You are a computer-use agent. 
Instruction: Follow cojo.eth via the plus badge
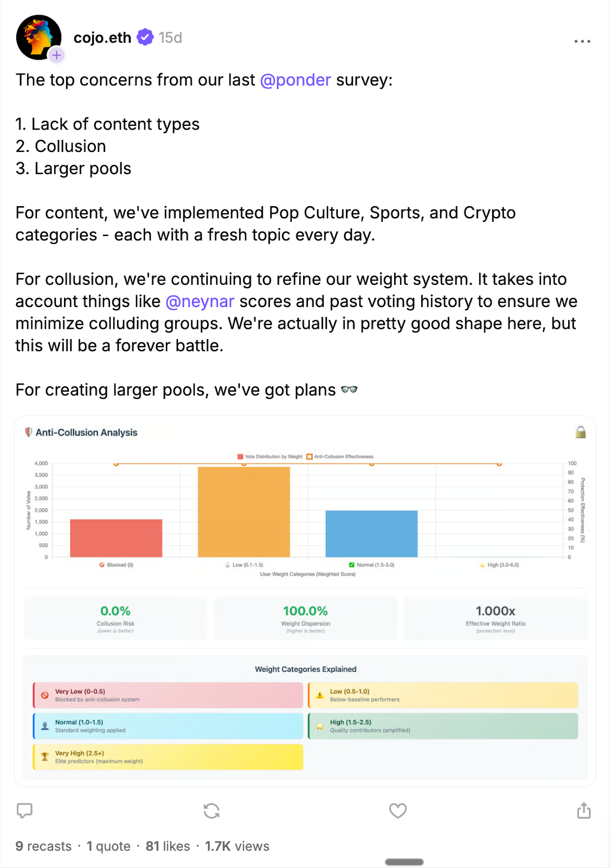[56, 55]
